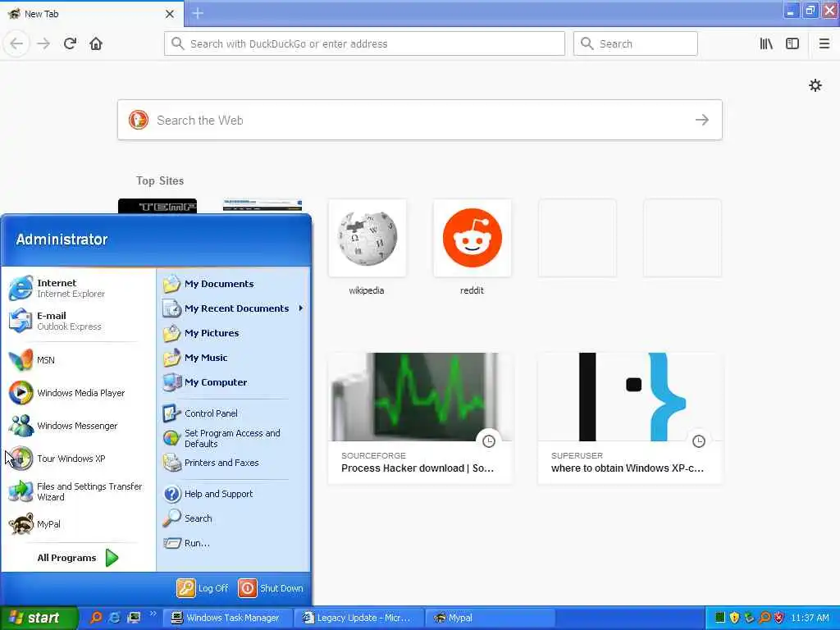Open My Music folder

(x=234, y=358)
